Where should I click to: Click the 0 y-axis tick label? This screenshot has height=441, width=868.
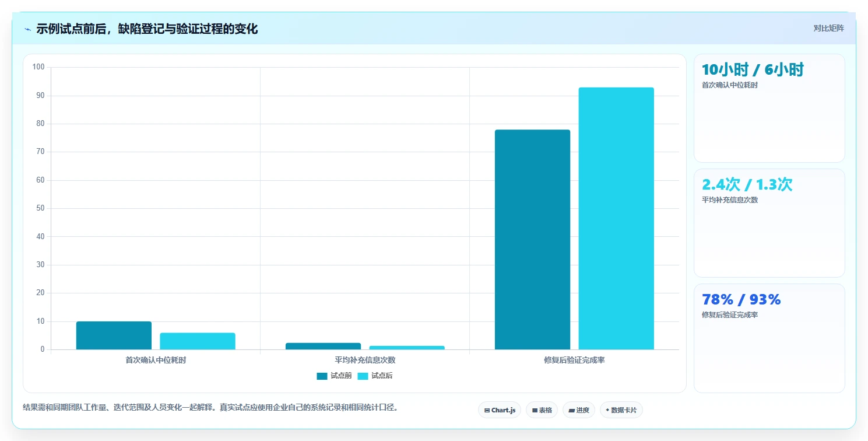pos(43,349)
